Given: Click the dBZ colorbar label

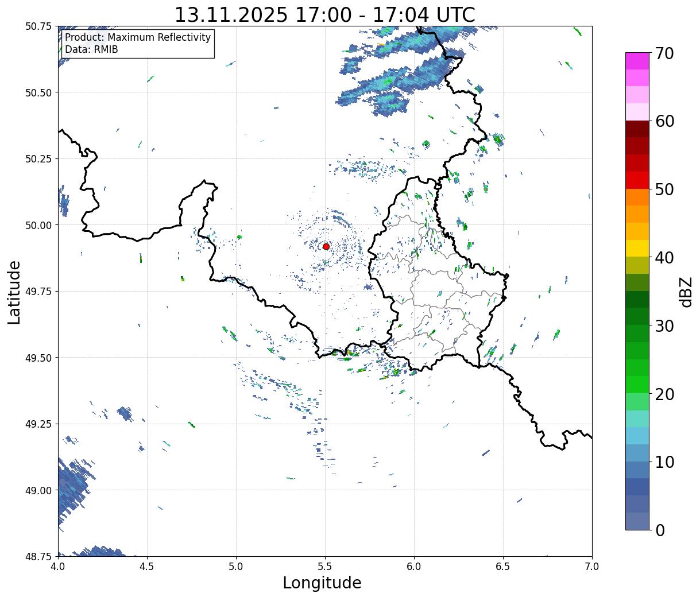Looking at the screenshot, I should pos(686,292).
